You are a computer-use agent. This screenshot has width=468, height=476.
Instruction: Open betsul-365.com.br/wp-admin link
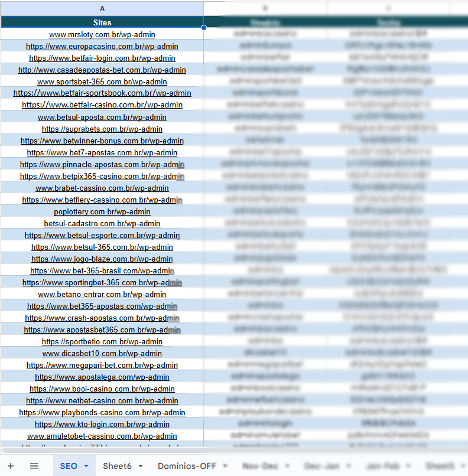(102, 247)
